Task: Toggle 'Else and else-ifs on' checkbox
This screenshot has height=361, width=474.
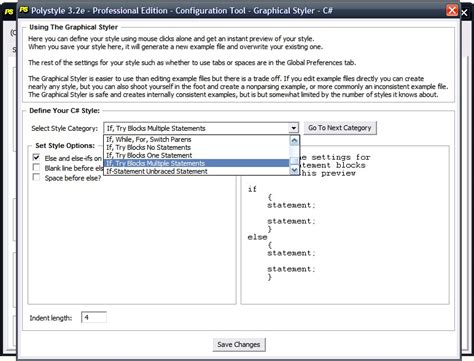Action: tap(36, 157)
